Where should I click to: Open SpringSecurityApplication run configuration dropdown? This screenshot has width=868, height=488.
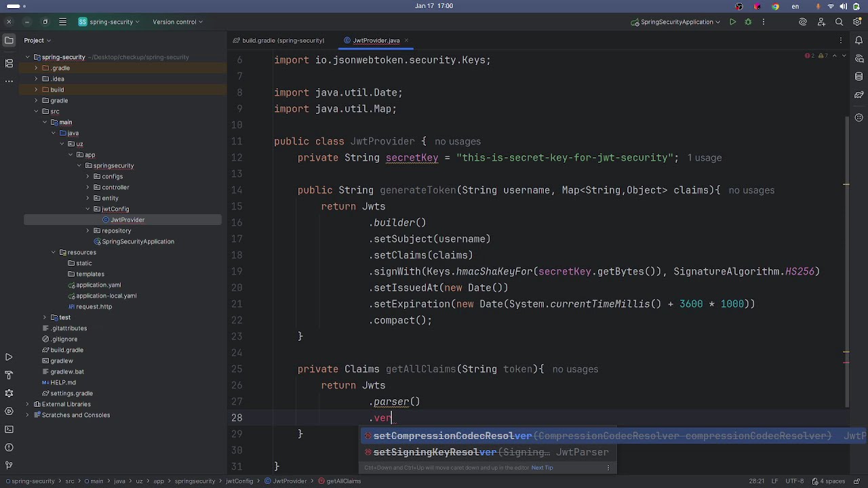pyautogui.click(x=676, y=22)
